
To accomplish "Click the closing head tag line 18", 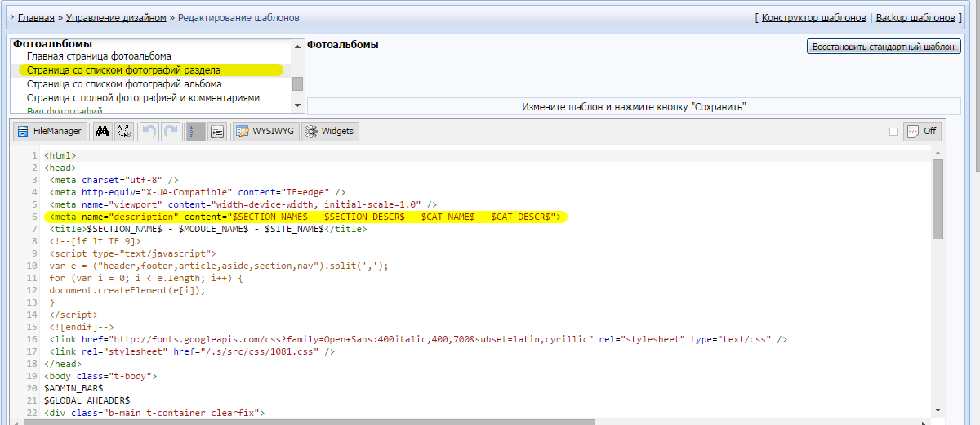I will coord(63,364).
